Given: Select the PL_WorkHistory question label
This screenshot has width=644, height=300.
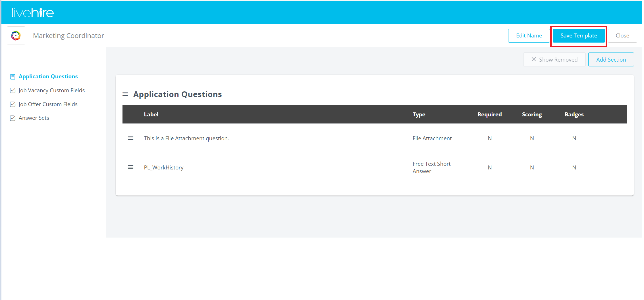Looking at the screenshot, I should (163, 167).
